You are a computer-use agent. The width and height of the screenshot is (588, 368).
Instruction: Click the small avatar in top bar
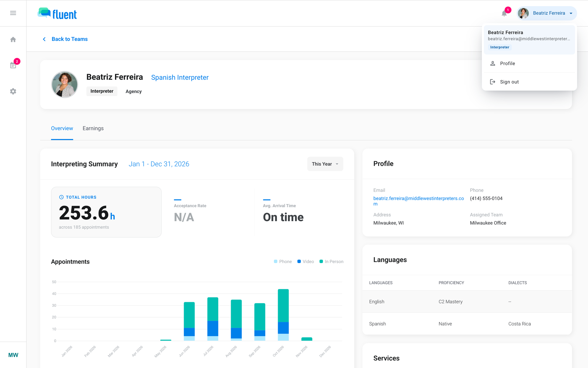click(x=523, y=13)
